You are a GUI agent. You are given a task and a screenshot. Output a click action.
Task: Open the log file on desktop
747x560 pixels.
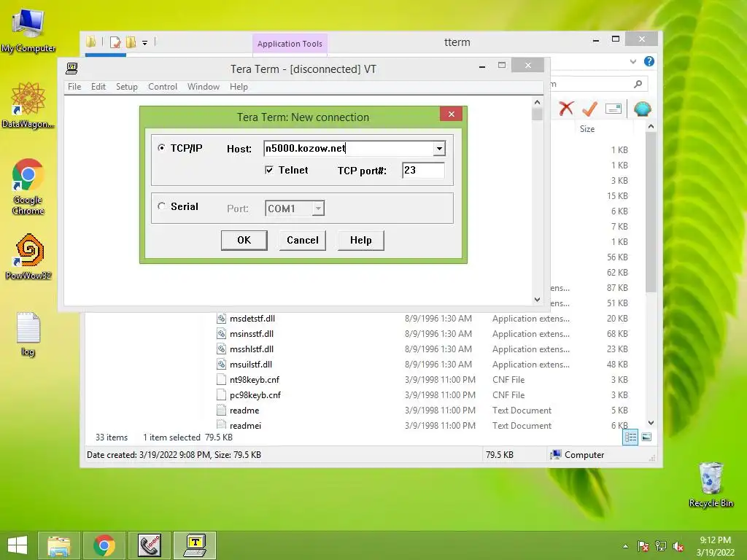[x=28, y=333]
